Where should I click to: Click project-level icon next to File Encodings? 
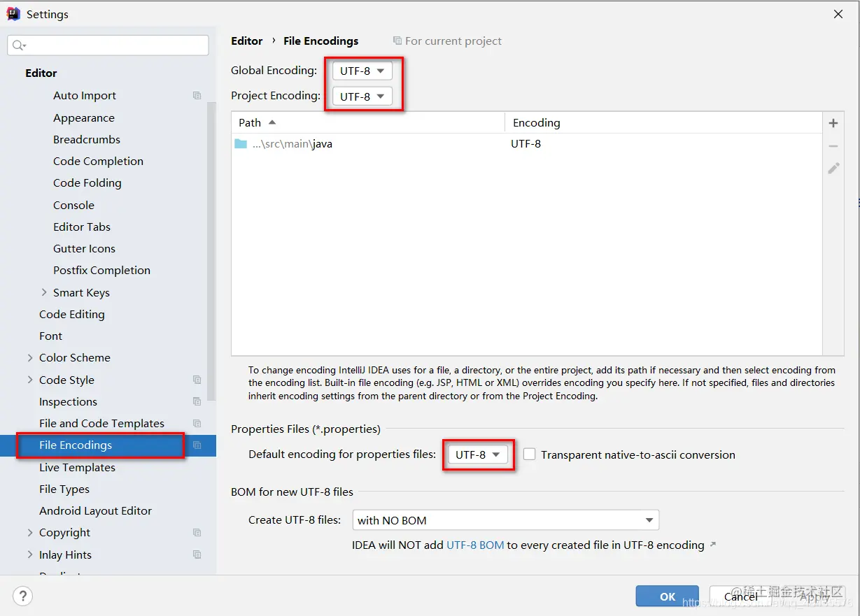(x=197, y=445)
